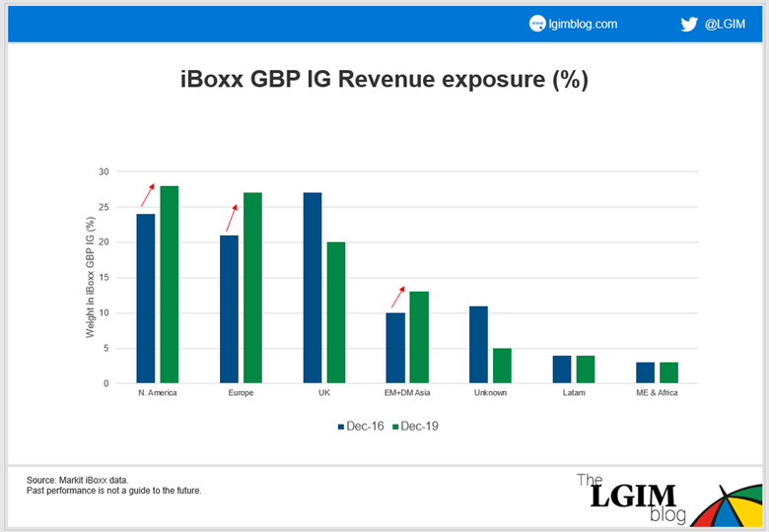
Task: Select the ME & Africa Dec-16 blue bar
Action: click(x=646, y=372)
